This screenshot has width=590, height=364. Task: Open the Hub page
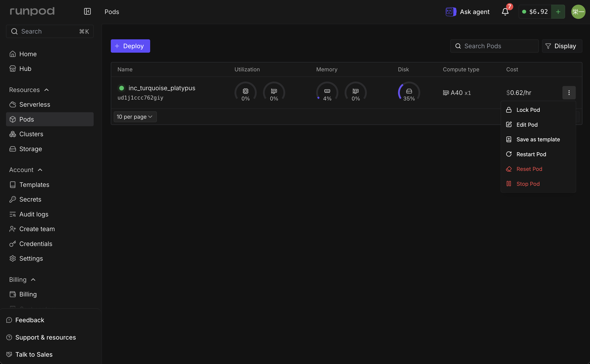point(50,69)
